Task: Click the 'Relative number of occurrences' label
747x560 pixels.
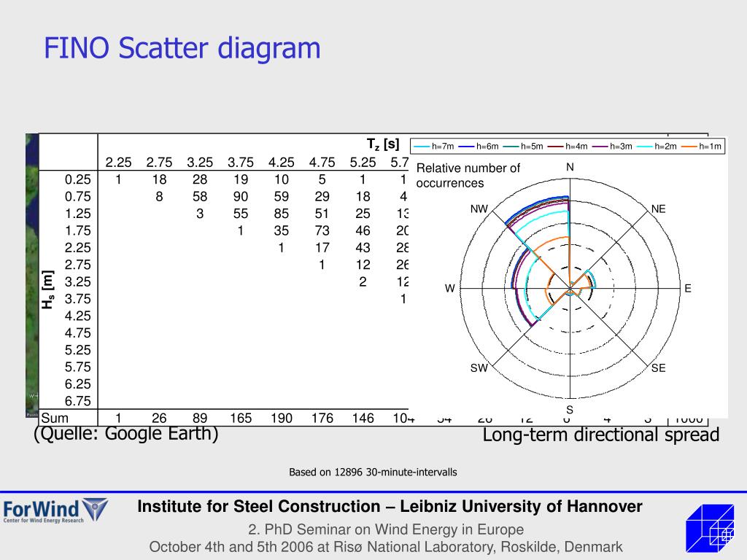Action: [x=468, y=175]
